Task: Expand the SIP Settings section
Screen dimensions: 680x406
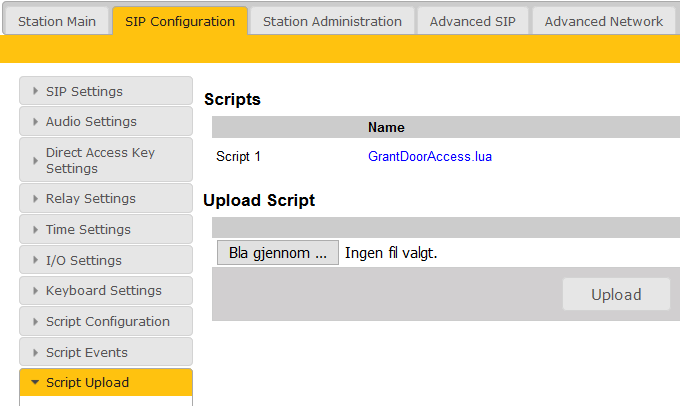Action: pyautogui.click(x=106, y=91)
